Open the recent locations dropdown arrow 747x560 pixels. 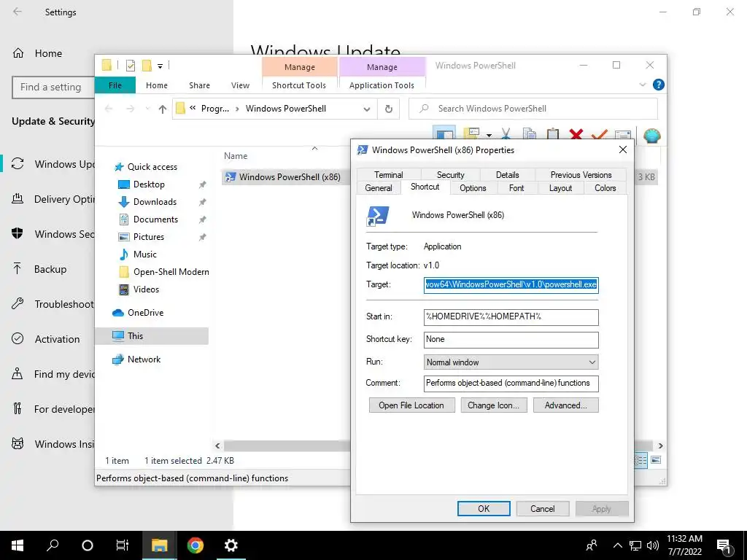point(147,109)
